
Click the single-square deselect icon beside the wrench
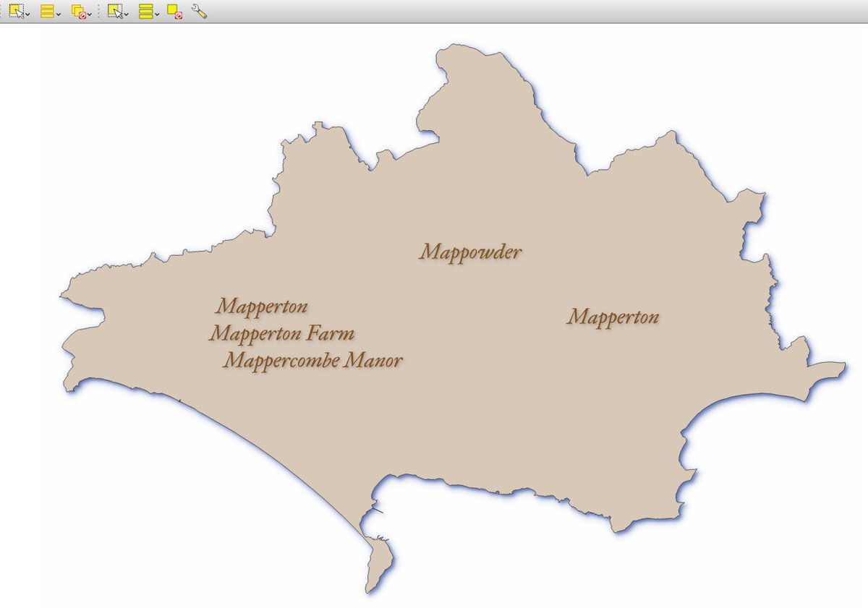pyautogui.click(x=174, y=11)
